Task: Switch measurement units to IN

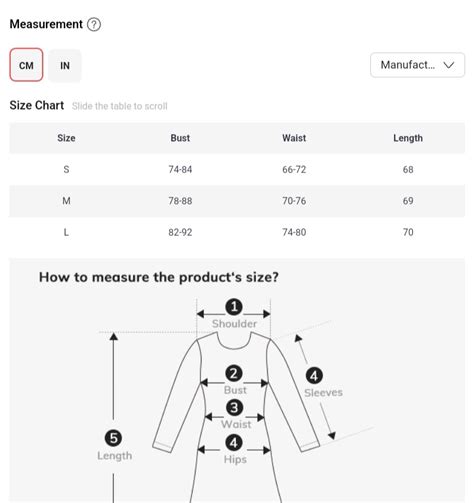Action: tap(65, 65)
